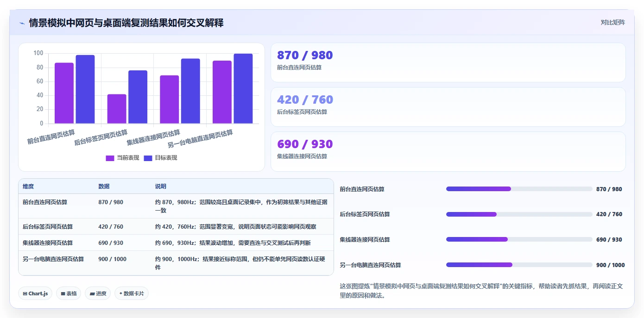
Task: Click the summary paragraph starting 这张图提炼
Action: 481,291
